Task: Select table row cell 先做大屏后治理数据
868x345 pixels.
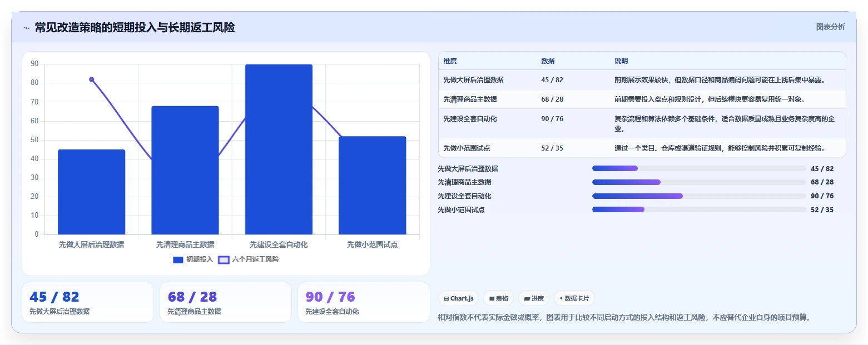Action: click(x=473, y=80)
